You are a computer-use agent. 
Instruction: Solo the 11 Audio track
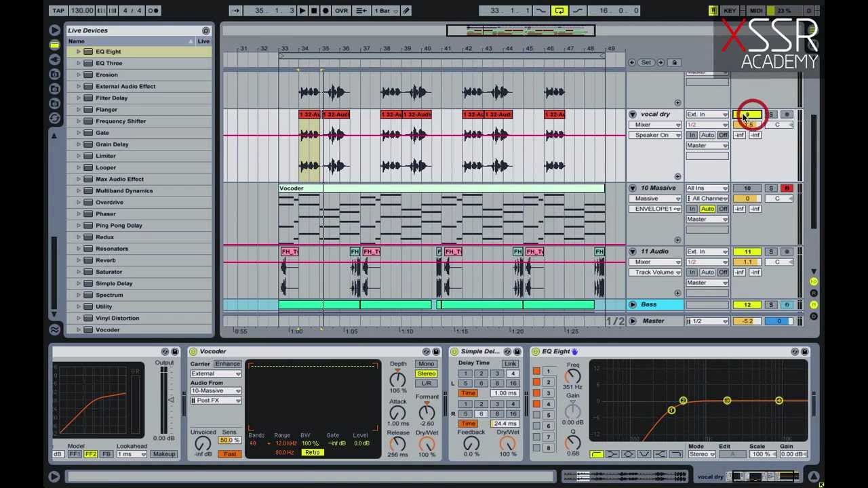click(x=771, y=251)
